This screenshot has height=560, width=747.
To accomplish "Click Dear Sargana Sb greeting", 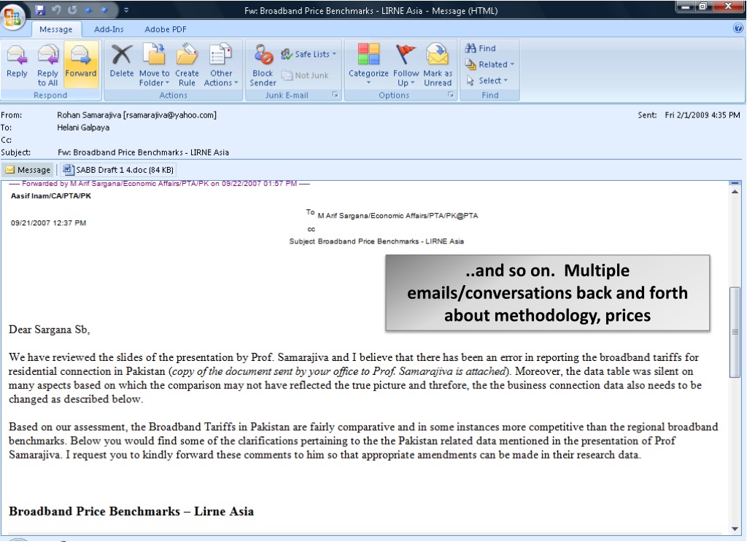I will 49,330.
